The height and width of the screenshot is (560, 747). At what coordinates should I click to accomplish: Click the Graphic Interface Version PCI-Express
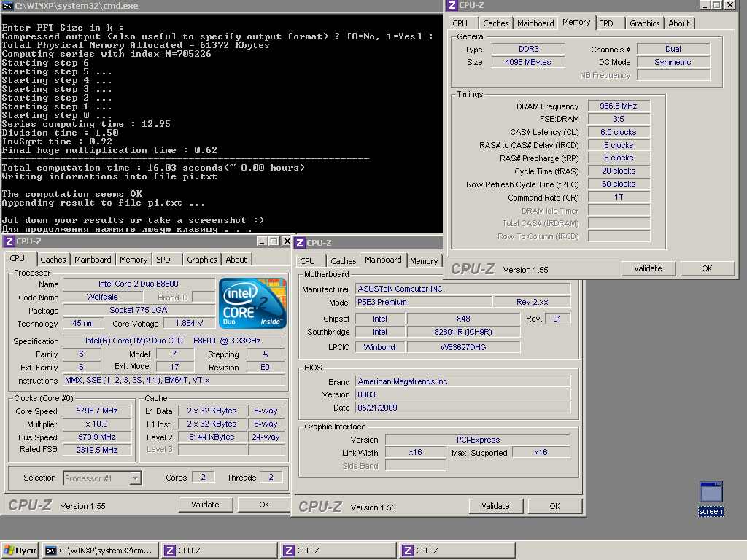point(478,440)
